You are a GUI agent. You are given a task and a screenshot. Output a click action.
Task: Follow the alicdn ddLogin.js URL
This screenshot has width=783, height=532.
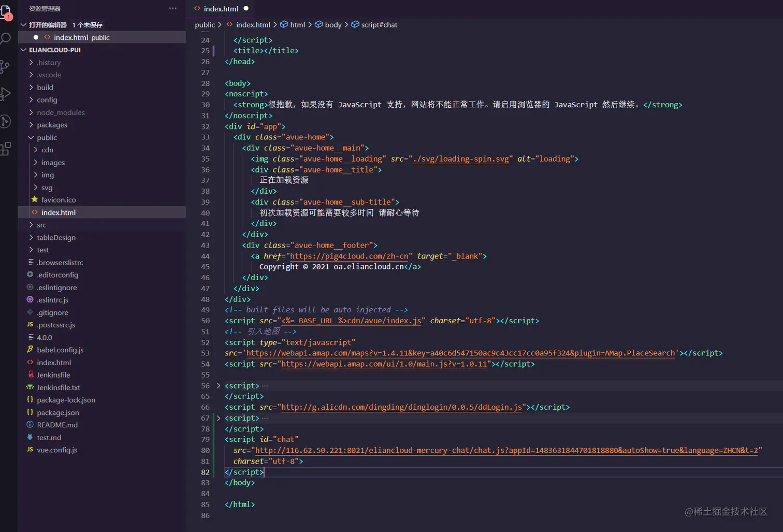(401, 407)
